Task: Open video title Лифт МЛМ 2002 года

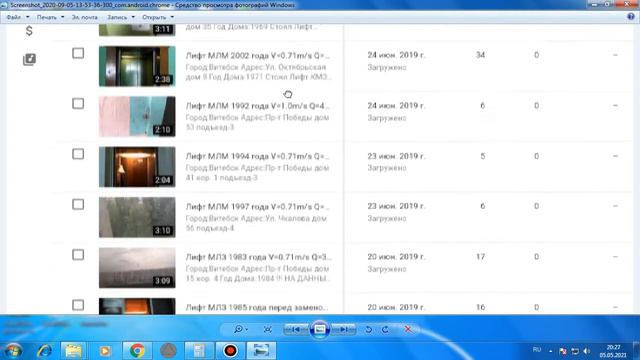Action: 258,55
